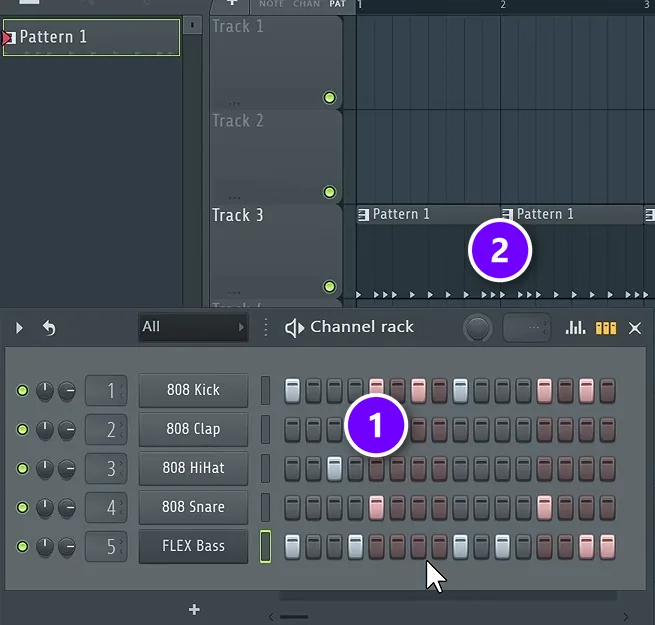
Task: Open the All channel filter dropdown
Action: (193, 327)
